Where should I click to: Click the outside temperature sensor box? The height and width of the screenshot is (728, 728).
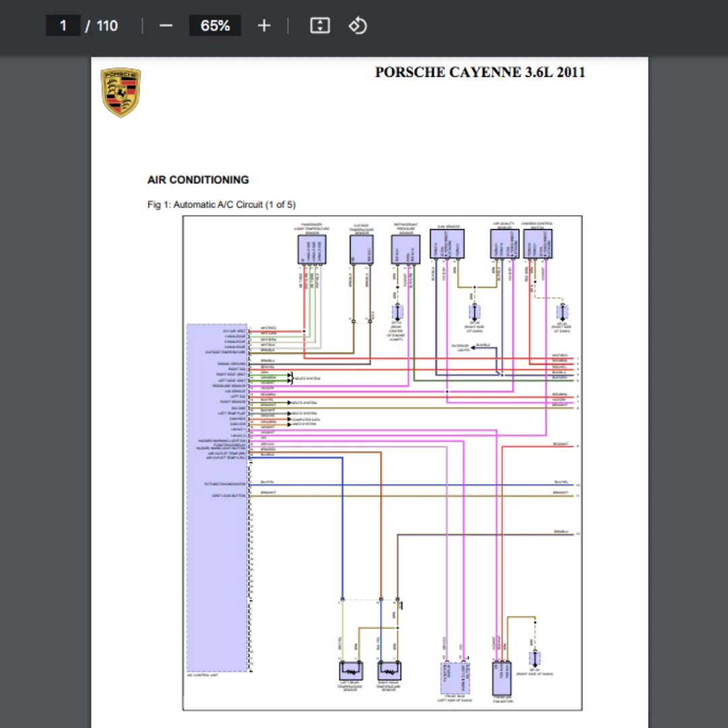[362, 249]
